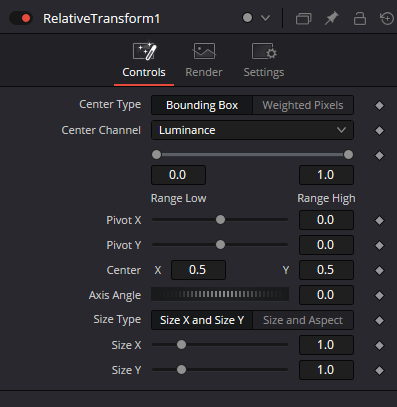Select Bounding Box center type
Image resolution: width=397 pixels, height=407 pixels.
(202, 105)
